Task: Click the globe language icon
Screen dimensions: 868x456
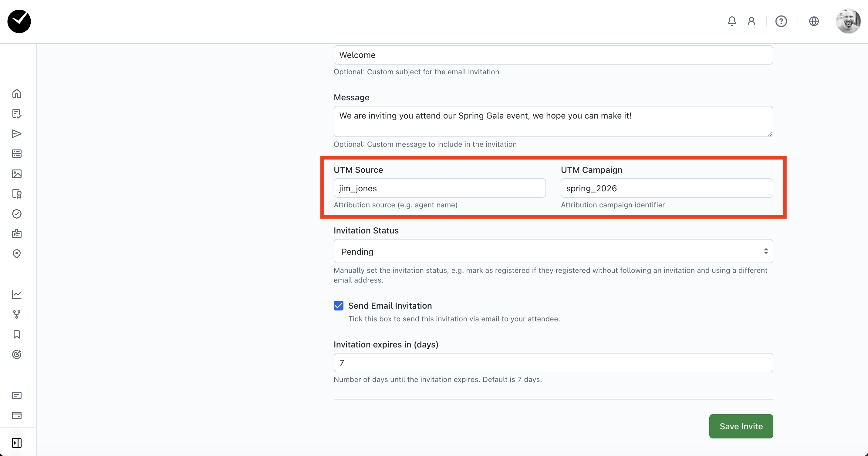Action: coord(814,21)
